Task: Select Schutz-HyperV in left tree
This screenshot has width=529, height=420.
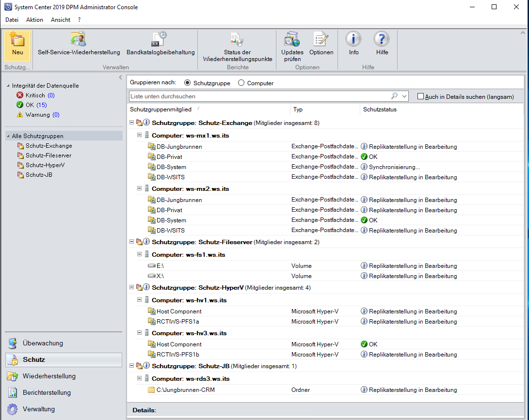Action: point(45,165)
